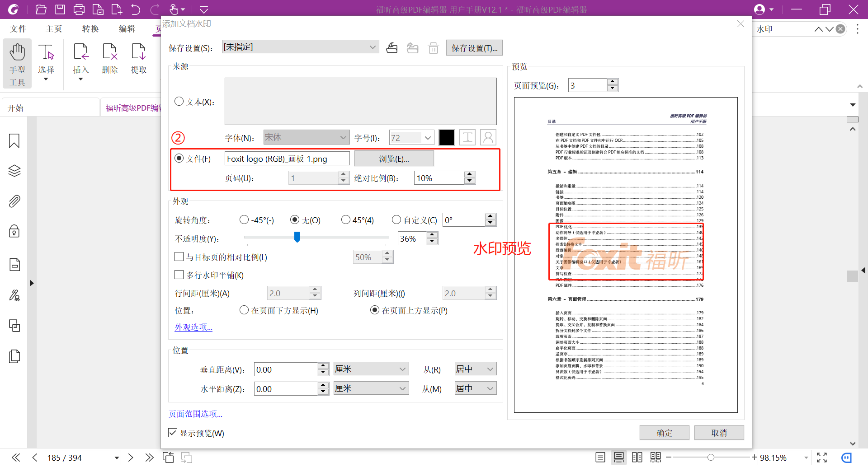Switch to the Start (开始) document tab

(50, 108)
